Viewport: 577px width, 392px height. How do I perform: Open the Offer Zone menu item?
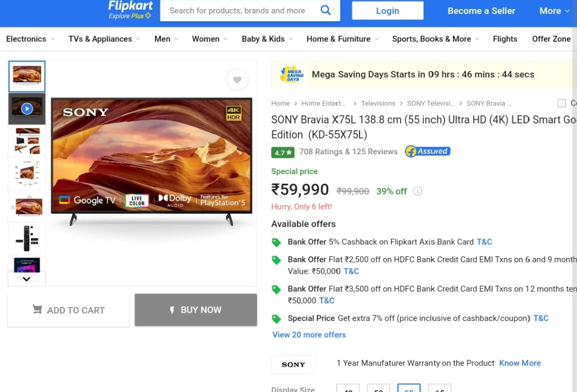point(551,39)
